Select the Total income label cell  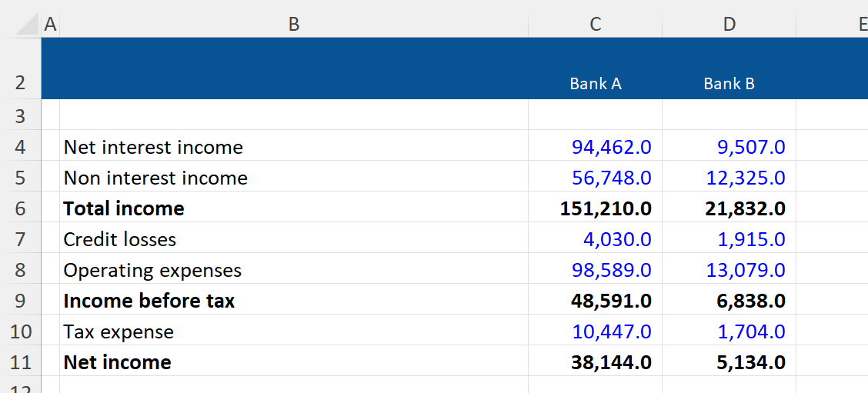124,208
